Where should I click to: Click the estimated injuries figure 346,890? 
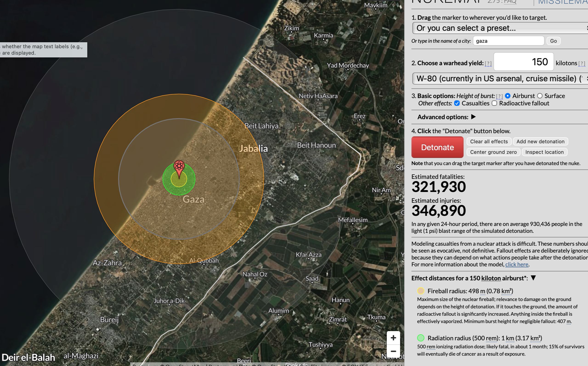point(439,211)
